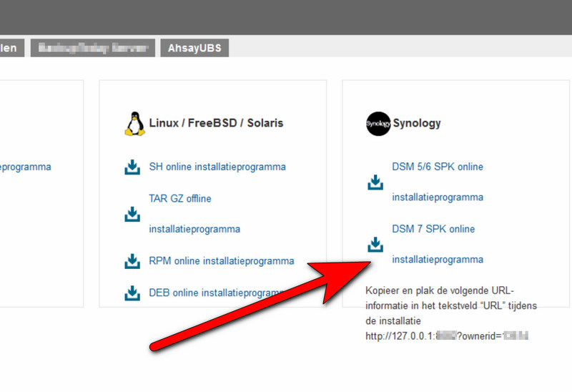Viewport: 572px width, 392px height.
Task: Click the round Synology logo
Action: [378, 124]
